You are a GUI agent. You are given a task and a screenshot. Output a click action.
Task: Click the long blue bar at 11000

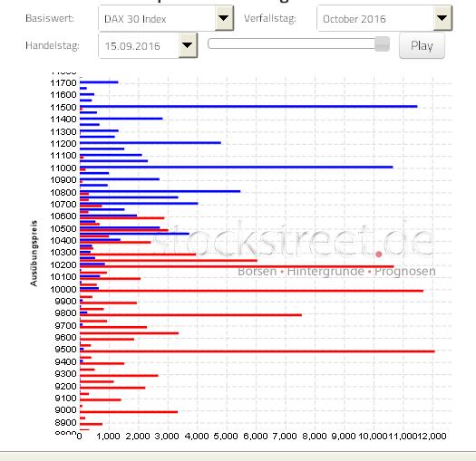[236, 167]
